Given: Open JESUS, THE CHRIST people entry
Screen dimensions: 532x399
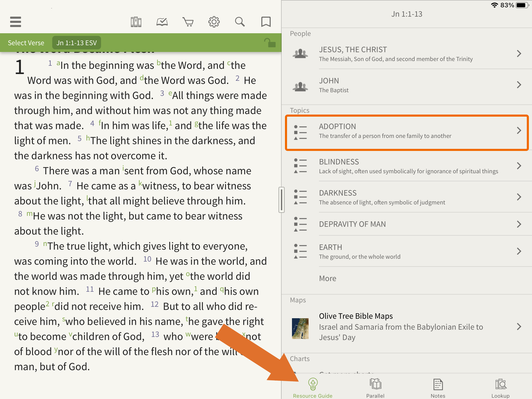Looking at the screenshot, I should [407, 54].
